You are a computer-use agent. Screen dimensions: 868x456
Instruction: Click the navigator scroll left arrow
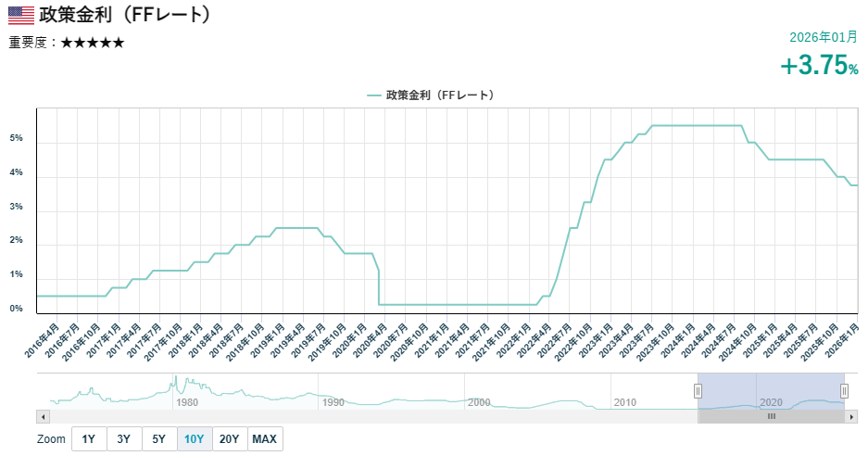click(43, 416)
